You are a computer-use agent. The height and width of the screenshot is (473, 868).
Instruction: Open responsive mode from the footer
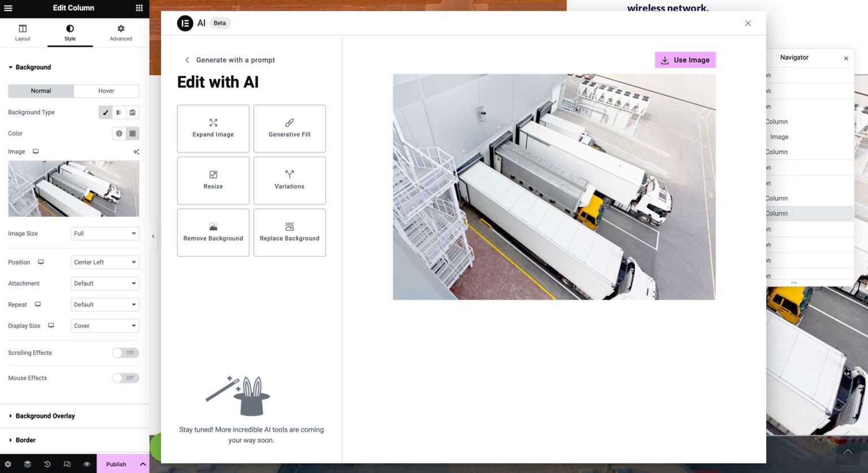point(67,464)
